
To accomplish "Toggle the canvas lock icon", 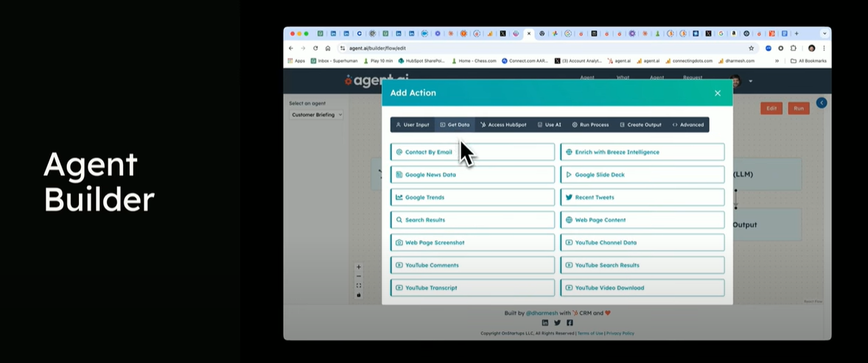I will pos(359,295).
